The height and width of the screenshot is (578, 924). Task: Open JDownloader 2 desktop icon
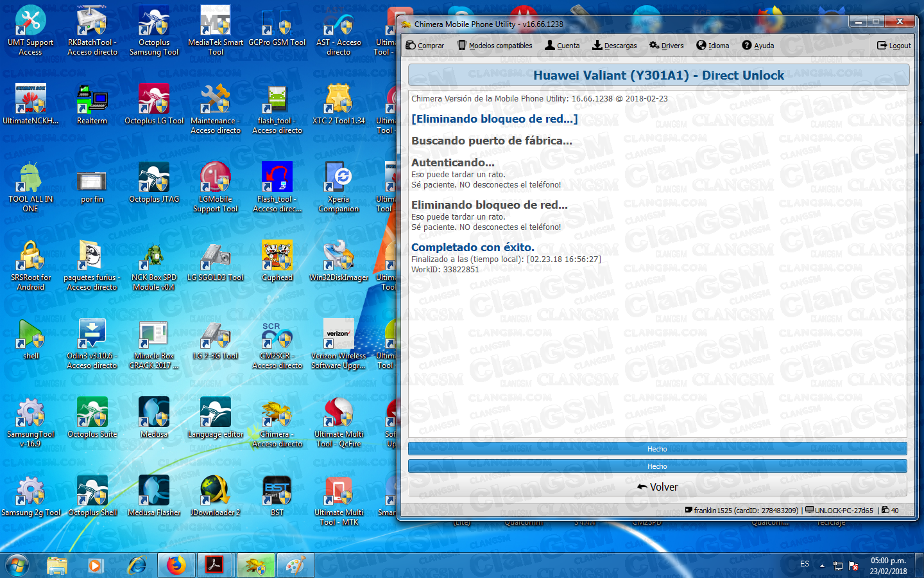click(x=216, y=496)
